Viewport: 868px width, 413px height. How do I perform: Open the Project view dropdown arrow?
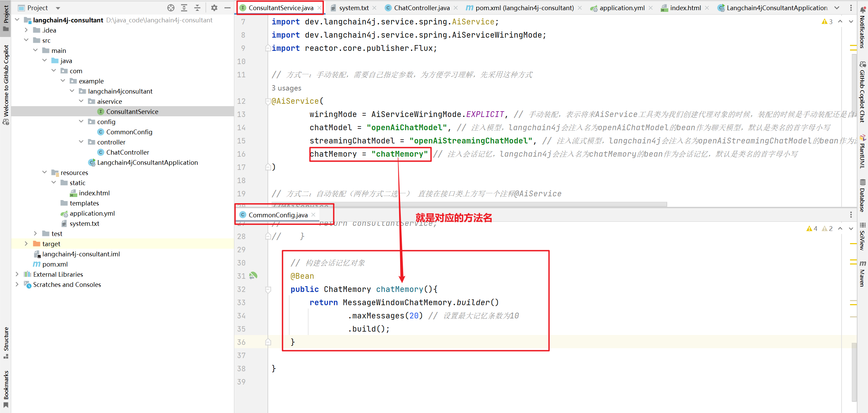point(58,8)
